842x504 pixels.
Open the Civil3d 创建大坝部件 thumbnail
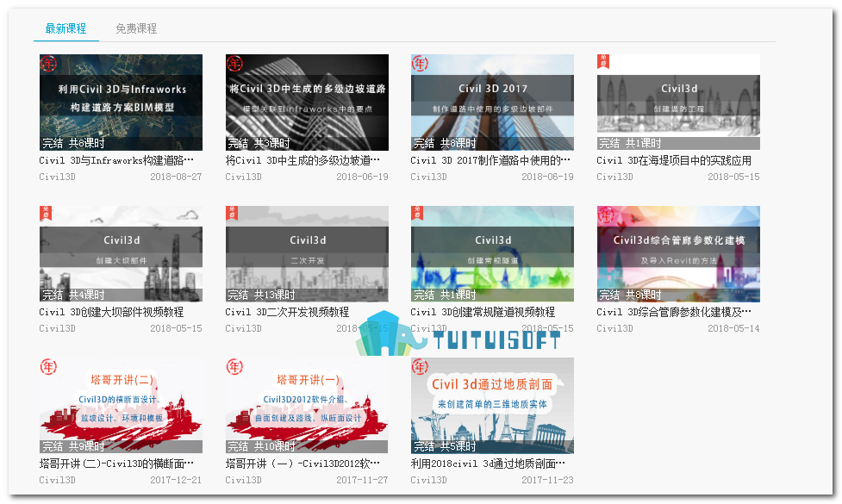(121, 254)
